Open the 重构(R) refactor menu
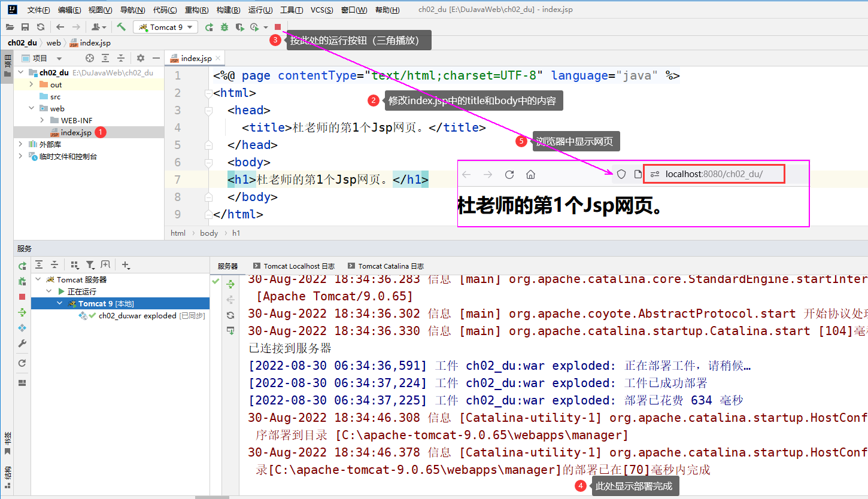This screenshot has width=868, height=499. point(196,10)
